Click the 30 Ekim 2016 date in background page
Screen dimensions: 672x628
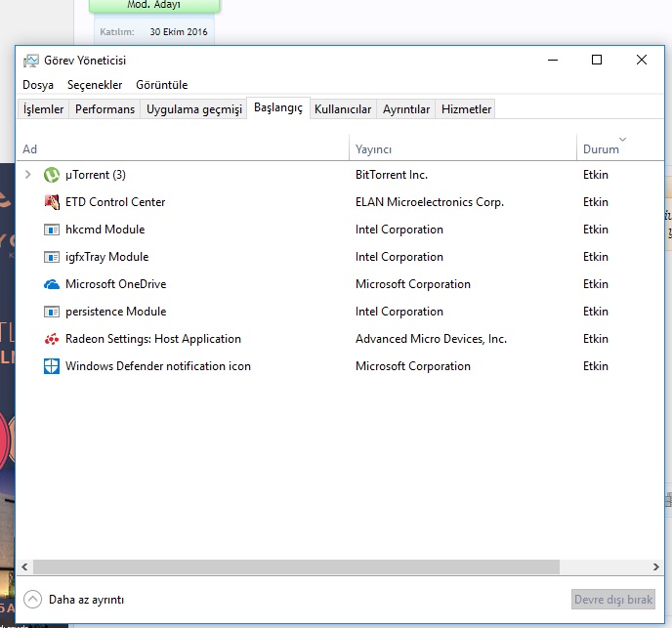[x=179, y=31]
